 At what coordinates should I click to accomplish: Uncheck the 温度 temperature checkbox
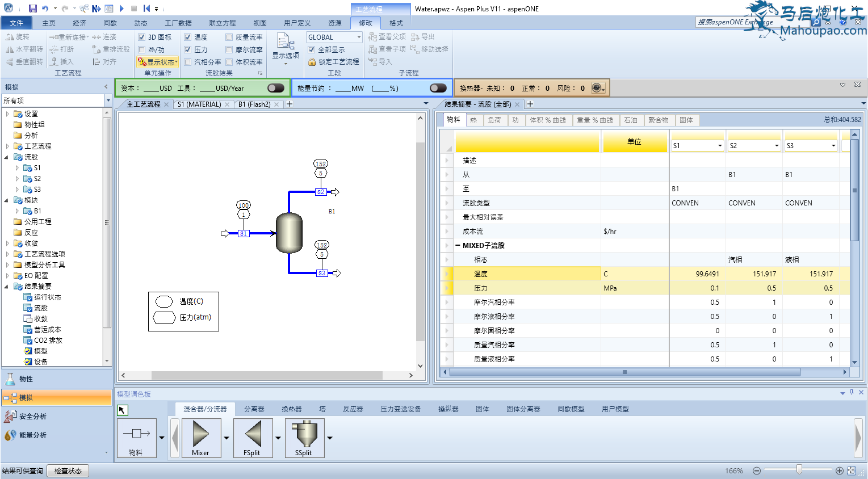[x=188, y=37]
